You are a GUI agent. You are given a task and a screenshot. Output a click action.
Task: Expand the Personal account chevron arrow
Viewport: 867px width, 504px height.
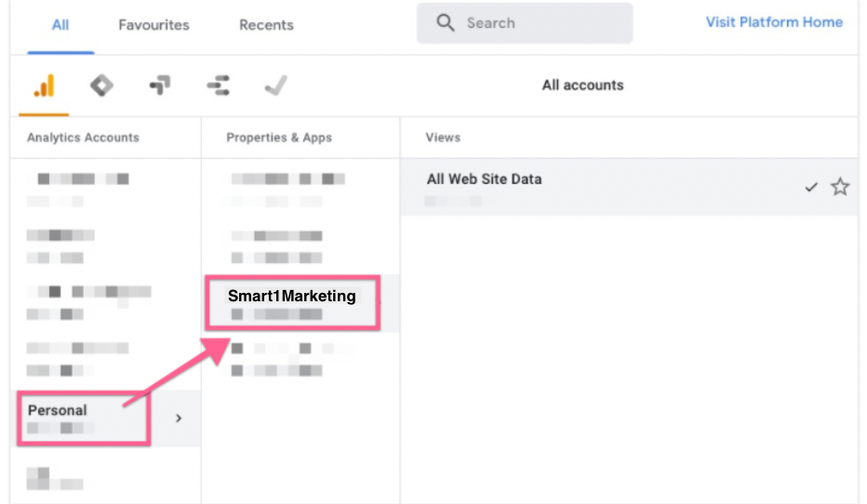pos(179,418)
